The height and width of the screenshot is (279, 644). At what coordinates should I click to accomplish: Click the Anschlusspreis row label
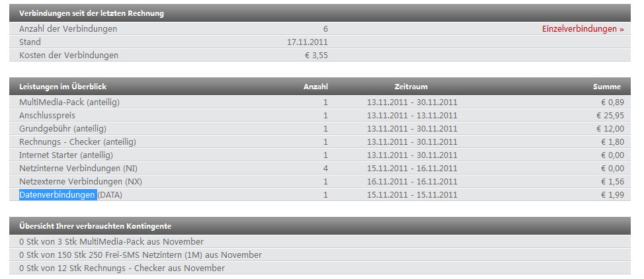pyautogui.click(x=47, y=116)
